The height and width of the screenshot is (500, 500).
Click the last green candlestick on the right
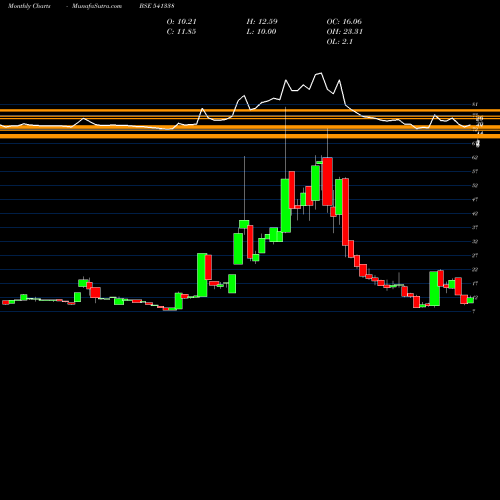[x=470, y=300]
